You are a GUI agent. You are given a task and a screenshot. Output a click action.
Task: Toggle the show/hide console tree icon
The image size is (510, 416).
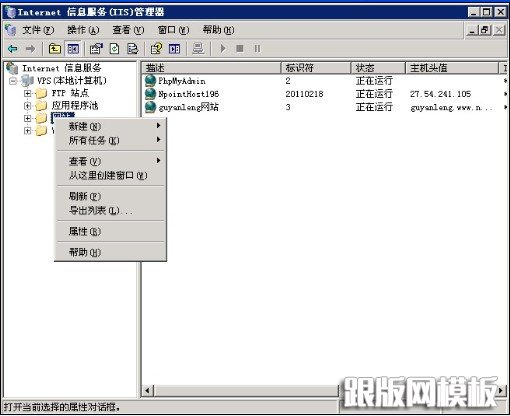coord(73,49)
